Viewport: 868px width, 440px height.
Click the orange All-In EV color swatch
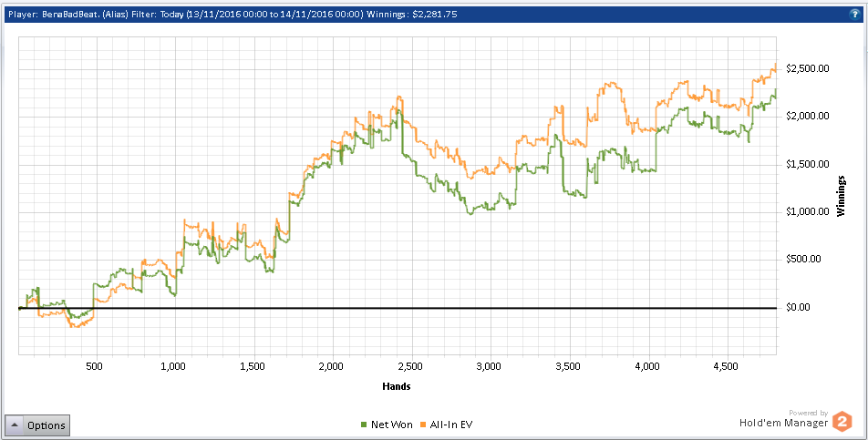pos(425,425)
